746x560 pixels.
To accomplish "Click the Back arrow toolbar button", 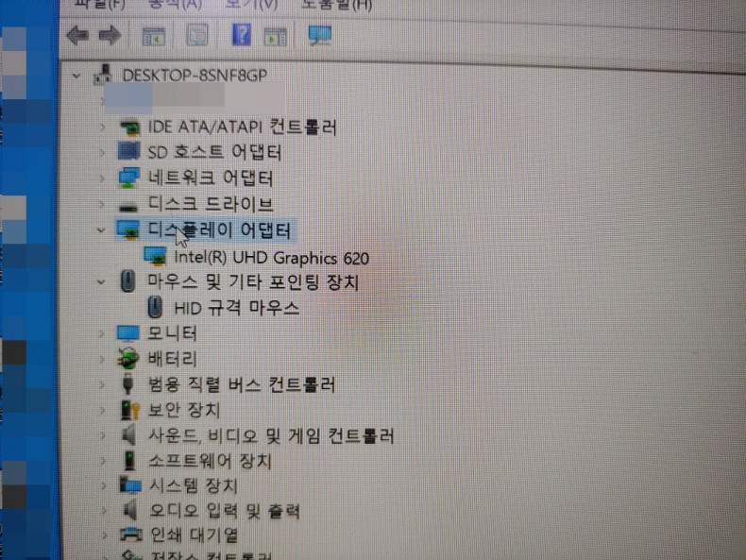I will (78, 36).
